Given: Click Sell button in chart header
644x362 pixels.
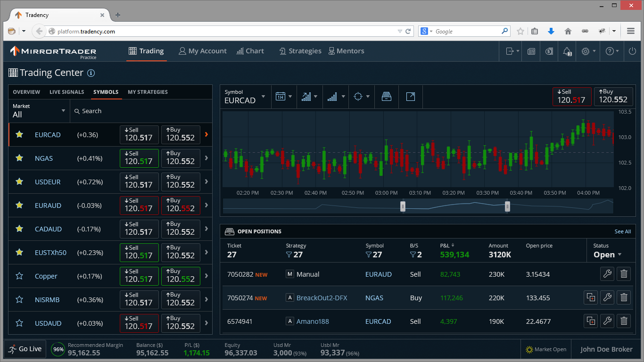Looking at the screenshot, I should tap(572, 96).
